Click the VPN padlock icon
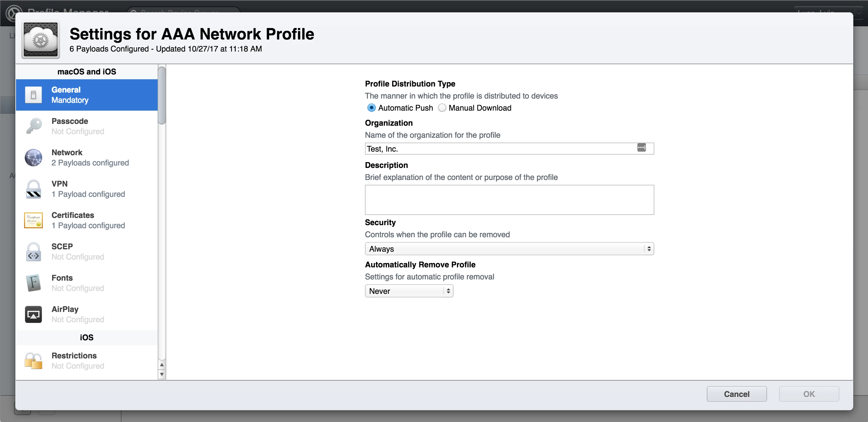 click(34, 189)
